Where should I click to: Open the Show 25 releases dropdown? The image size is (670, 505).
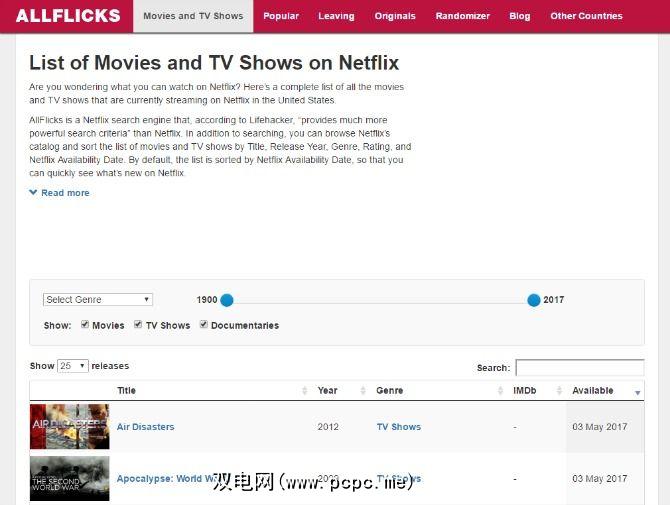pos(73,366)
